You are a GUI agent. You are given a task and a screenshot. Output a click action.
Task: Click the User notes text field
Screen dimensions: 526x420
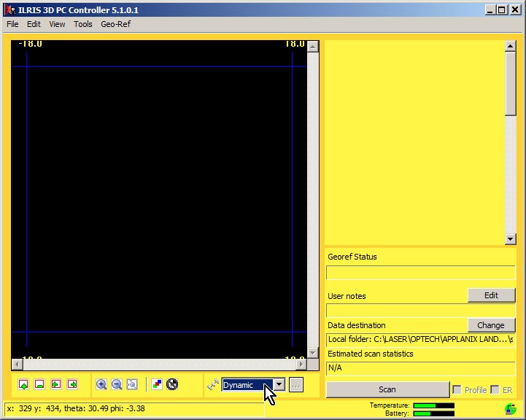[x=421, y=311]
